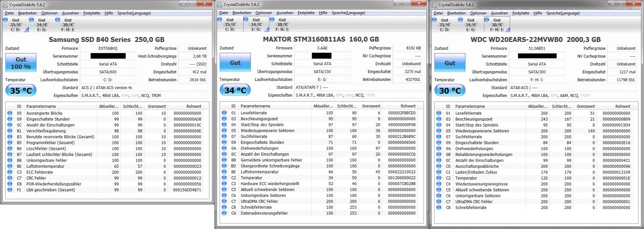The width and height of the screenshot is (644, 229).
Task: Select C: D: drive tab in MAXTOR window
Action: (230, 24)
